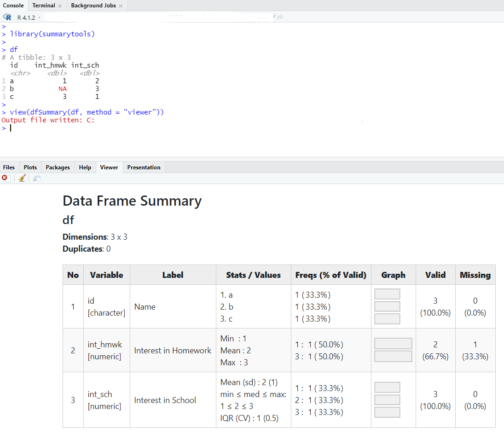Open the Packages tab
The height and width of the screenshot is (432, 504).
point(58,167)
